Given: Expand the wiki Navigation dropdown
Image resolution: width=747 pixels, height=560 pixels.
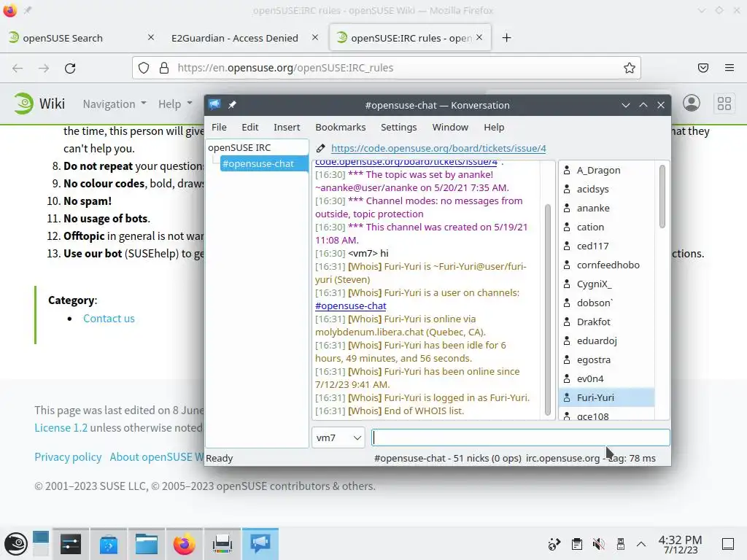Looking at the screenshot, I should click(115, 104).
